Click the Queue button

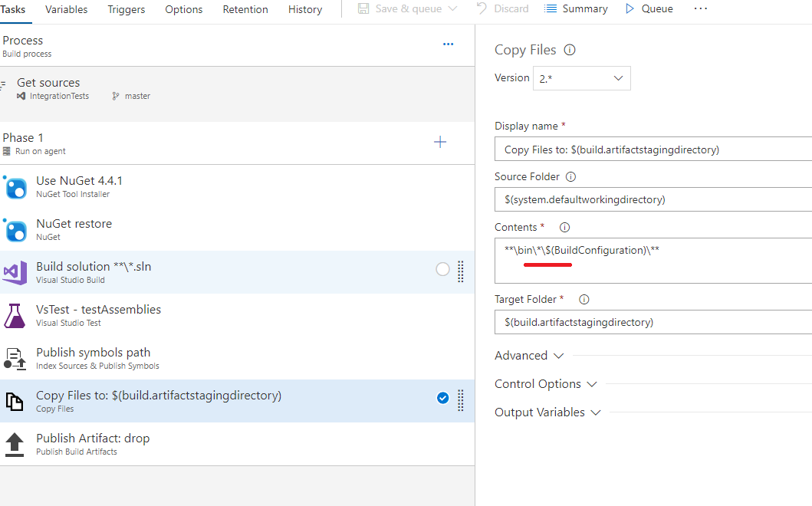point(649,8)
